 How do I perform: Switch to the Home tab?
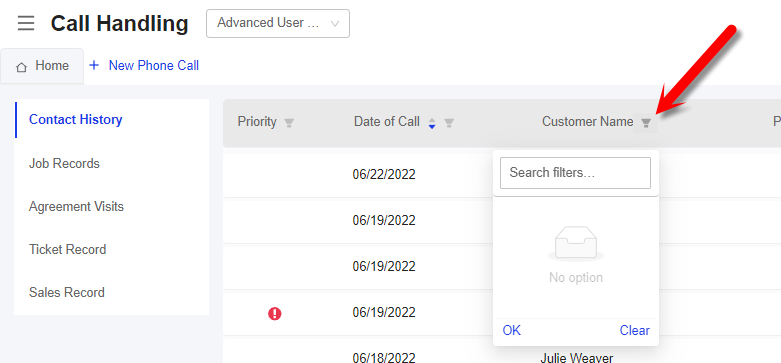(42, 66)
